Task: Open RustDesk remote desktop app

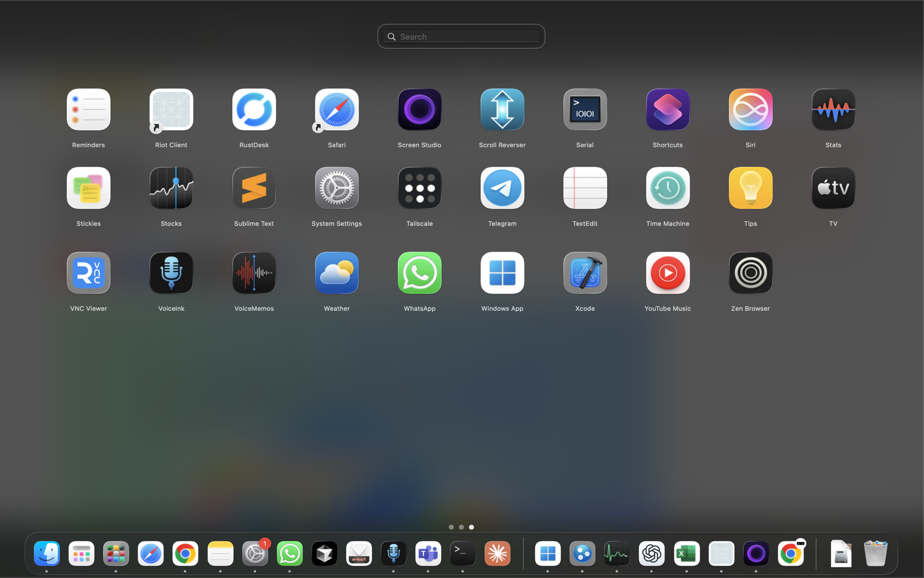Action: (x=254, y=110)
